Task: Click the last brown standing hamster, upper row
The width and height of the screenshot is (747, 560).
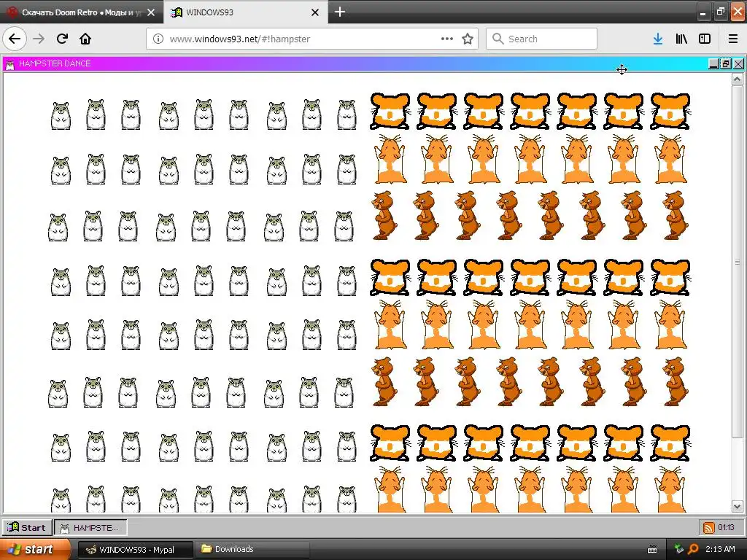Action: click(676, 215)
